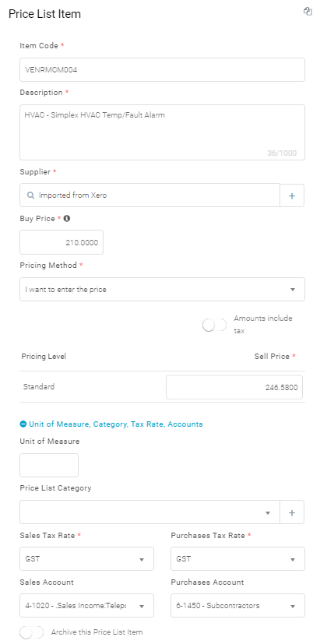
Task: Click the Supplier search field
Action: pyautogui.click(x=149, y=195)
